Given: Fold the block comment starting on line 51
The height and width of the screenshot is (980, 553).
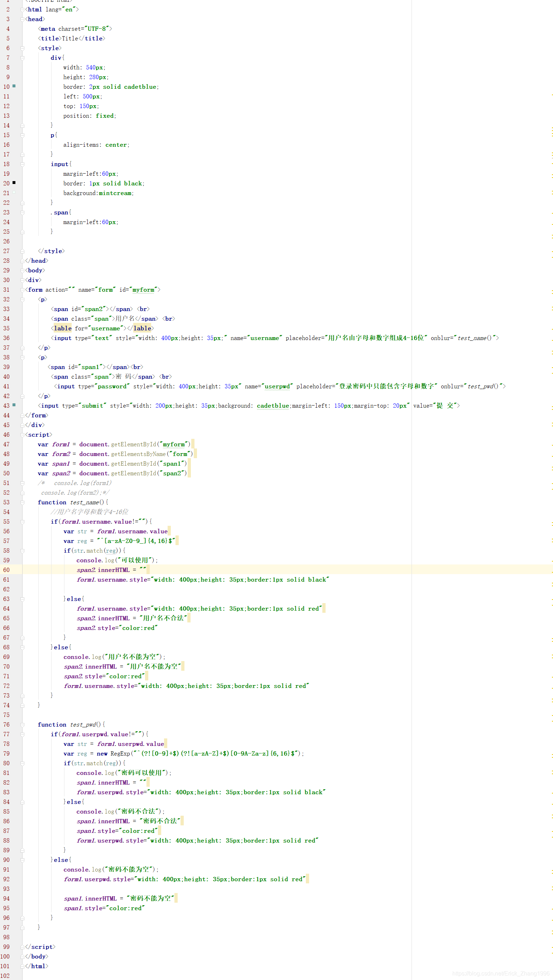Looking at the screenshot, I should coord(22,483).
